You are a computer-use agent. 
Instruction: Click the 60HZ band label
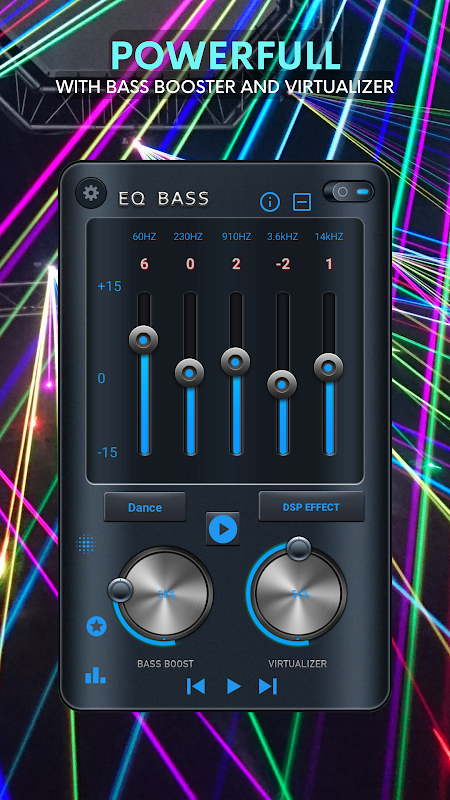tap(144, 237)
